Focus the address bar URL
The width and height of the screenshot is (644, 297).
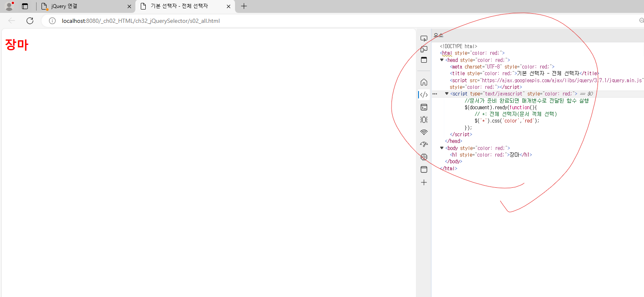141,21
